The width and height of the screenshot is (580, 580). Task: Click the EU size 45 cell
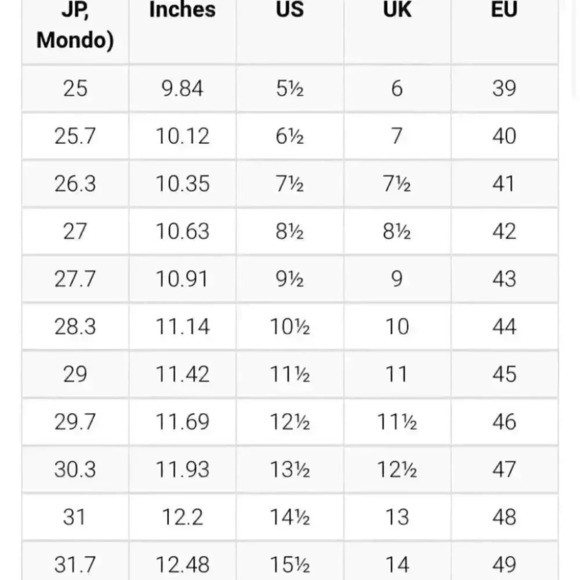[504, 374]
